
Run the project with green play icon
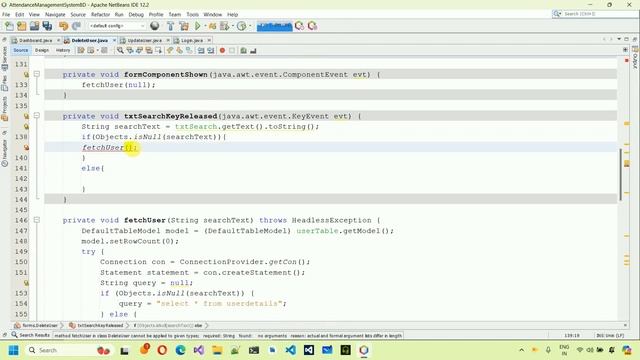[198, 26]
